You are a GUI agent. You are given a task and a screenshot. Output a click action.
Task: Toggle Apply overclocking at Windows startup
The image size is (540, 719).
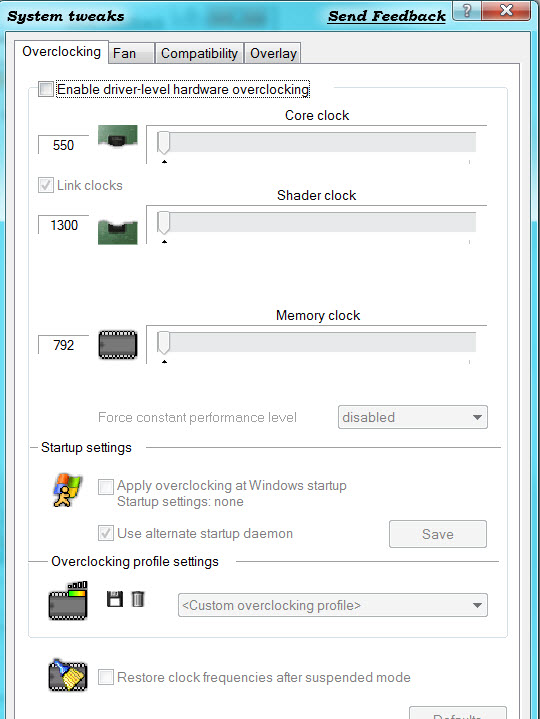(x=106, y=487)
